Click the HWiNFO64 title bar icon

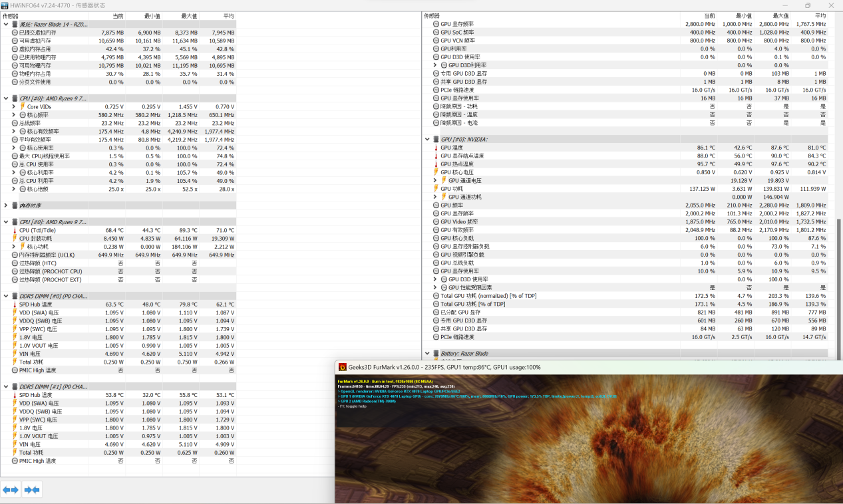(x=5, y=5)
